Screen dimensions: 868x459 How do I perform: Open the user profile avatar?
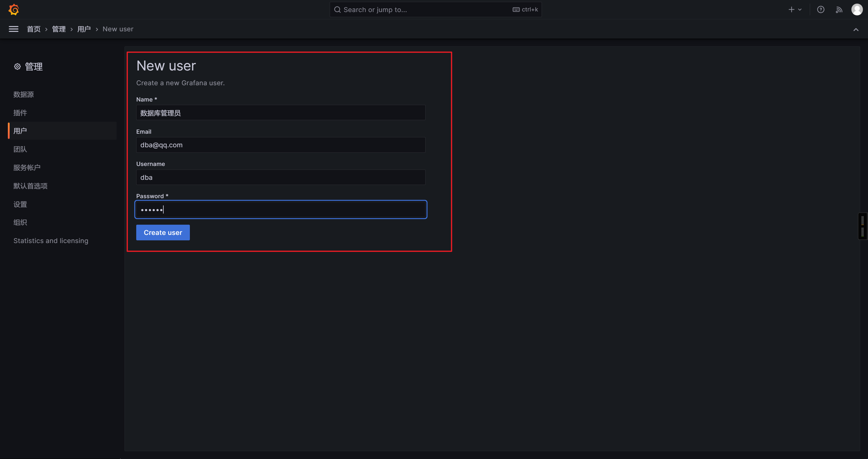857,9
